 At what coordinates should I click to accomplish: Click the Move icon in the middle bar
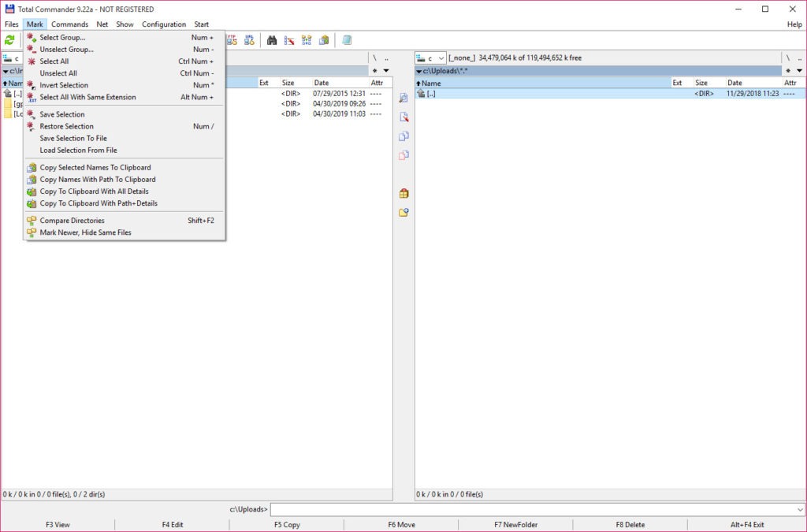(x=403, y=154)
